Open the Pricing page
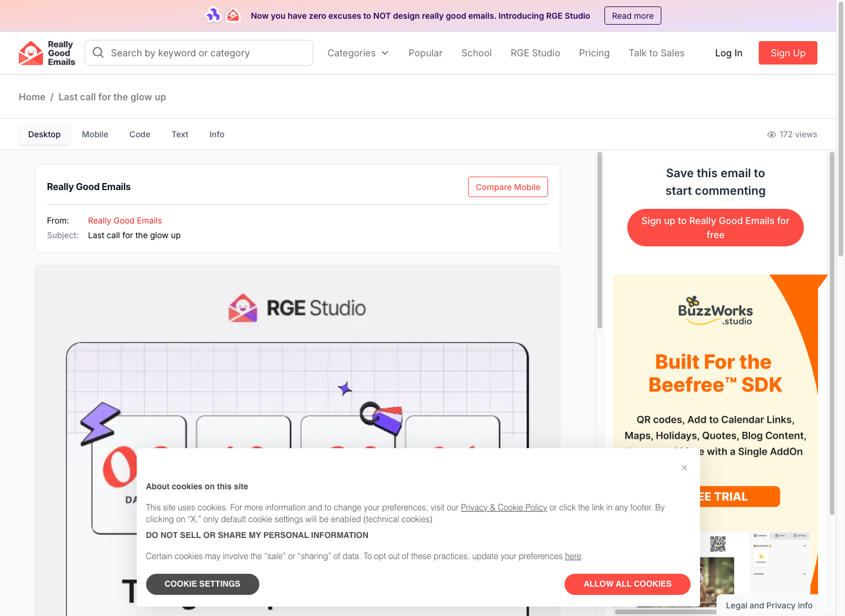Image resolution: width=845 pixels, height=616 pixels. tap(594, 53)
